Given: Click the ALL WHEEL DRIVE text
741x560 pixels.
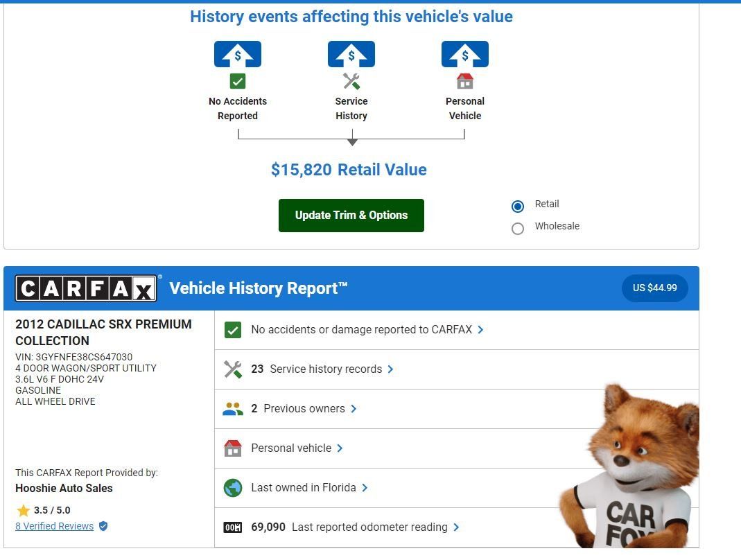Looking at the screenshot, I should (x=55, y=402).
